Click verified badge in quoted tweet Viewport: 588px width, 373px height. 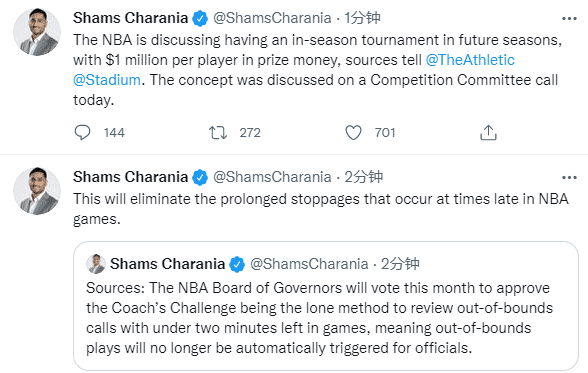237,264
